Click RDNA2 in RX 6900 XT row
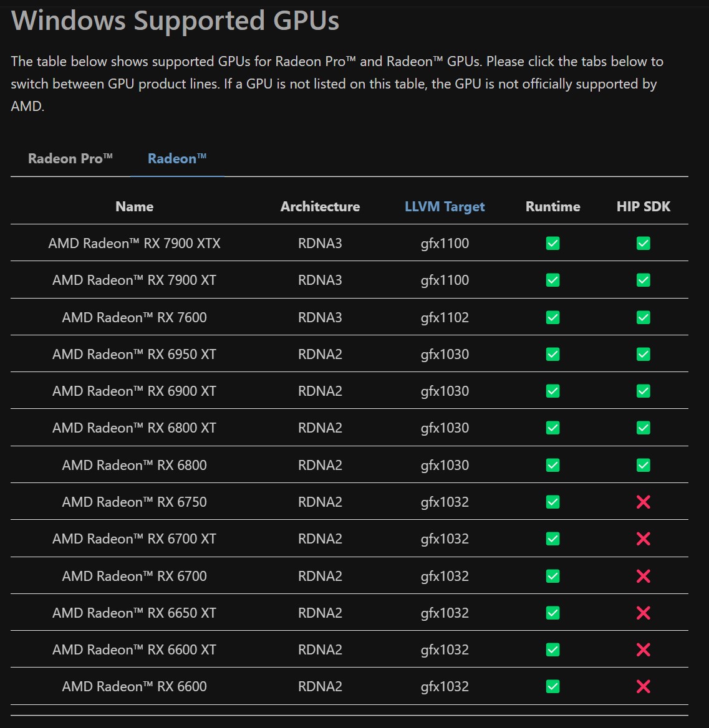709x728 pixels. tap(320, 391)
